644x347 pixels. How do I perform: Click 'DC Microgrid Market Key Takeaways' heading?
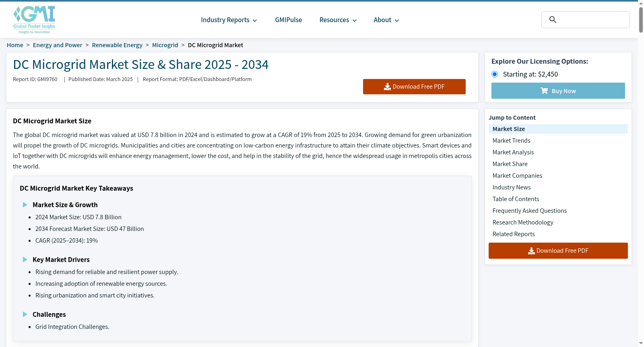pyautogui.click(x=76, y=188)
